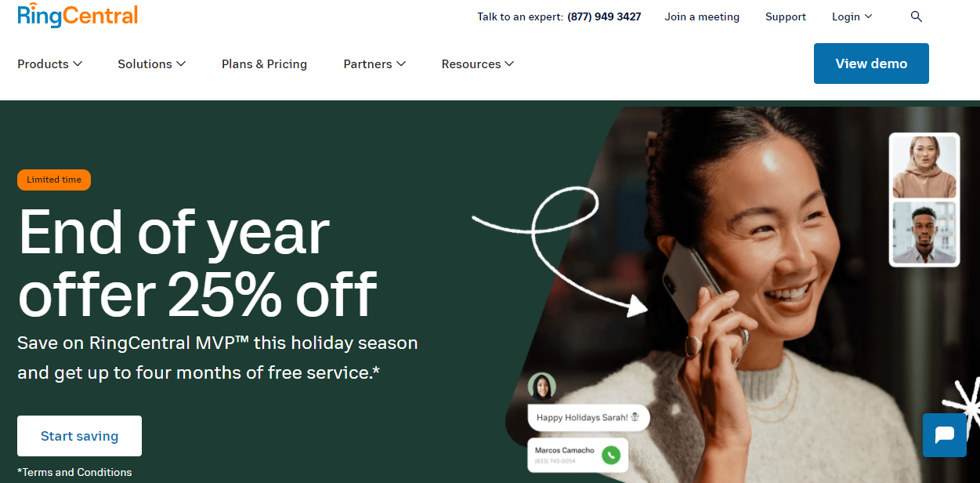Click the View demo button
980x483 pixels.
click(871, 64)
